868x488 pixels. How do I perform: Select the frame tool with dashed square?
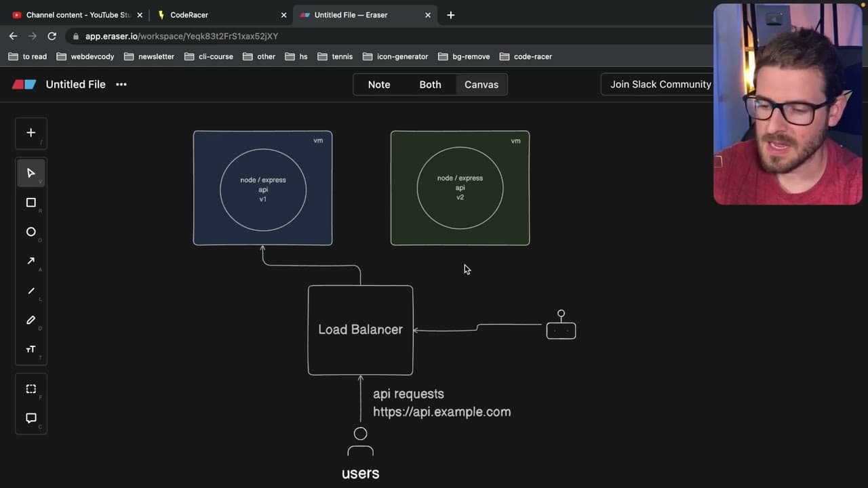(31, 389)
